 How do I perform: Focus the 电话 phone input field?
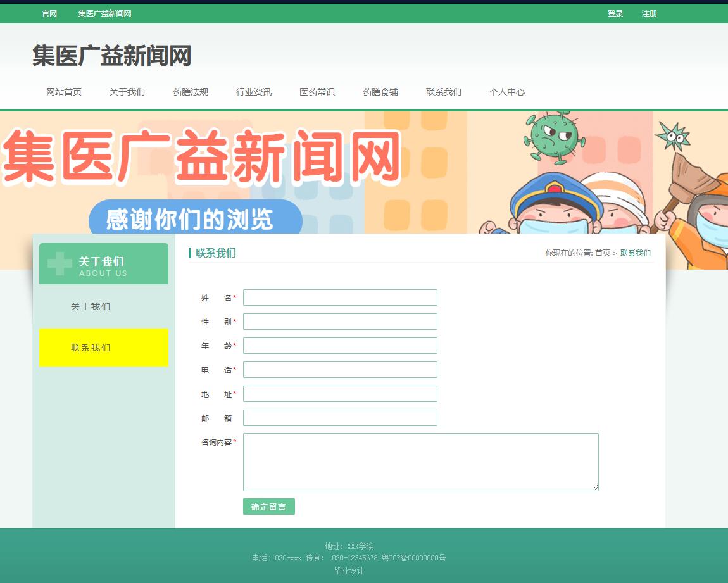340,369
